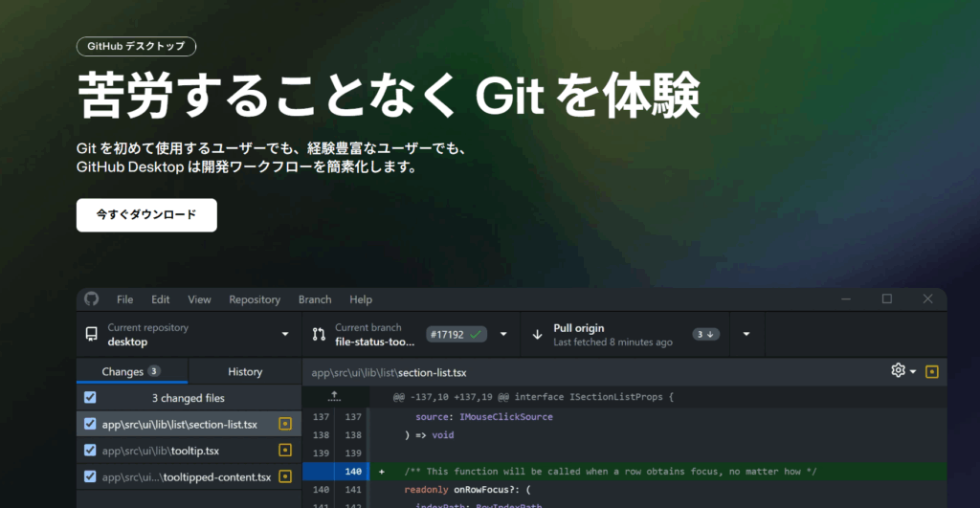Open the Repository menu
980x508 pixels.
click(255, 299)
